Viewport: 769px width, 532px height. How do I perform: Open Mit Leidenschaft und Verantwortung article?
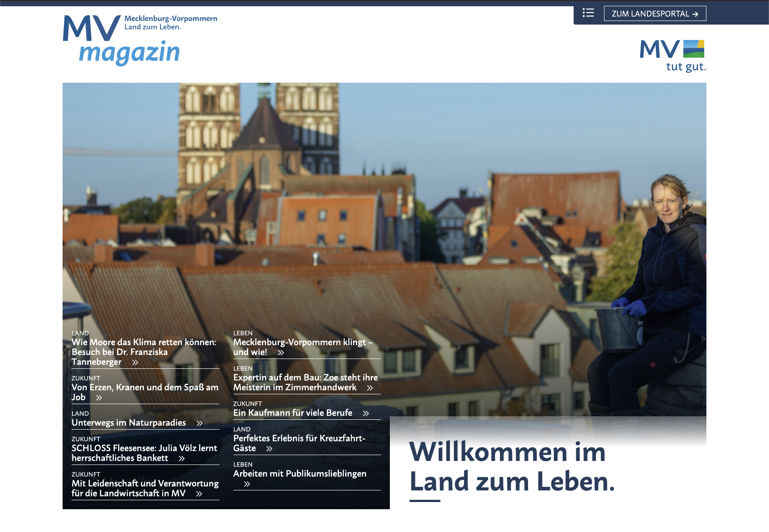pos(145,484)
